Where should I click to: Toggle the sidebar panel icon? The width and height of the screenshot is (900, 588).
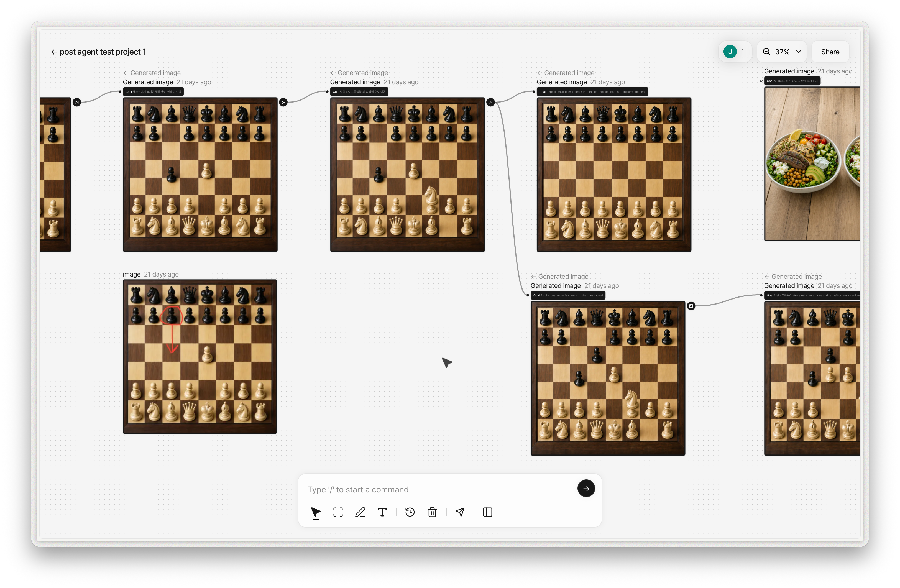[x=487, y=512]
